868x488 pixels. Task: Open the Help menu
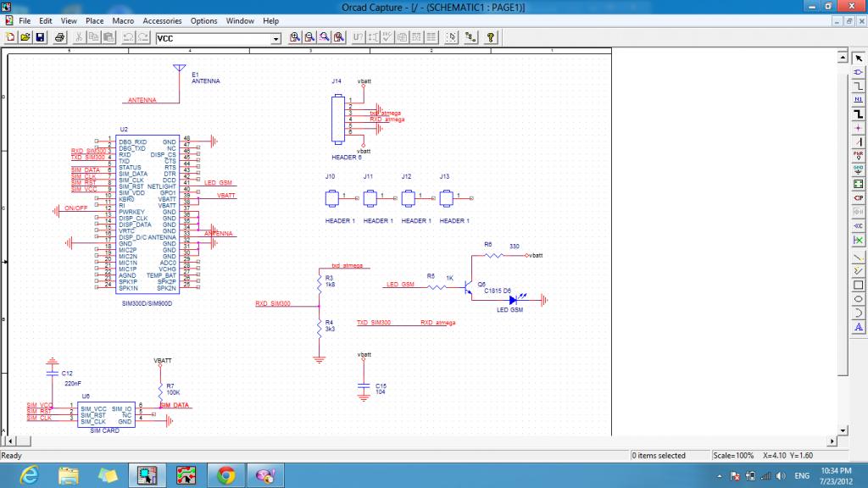pos(270,20)
